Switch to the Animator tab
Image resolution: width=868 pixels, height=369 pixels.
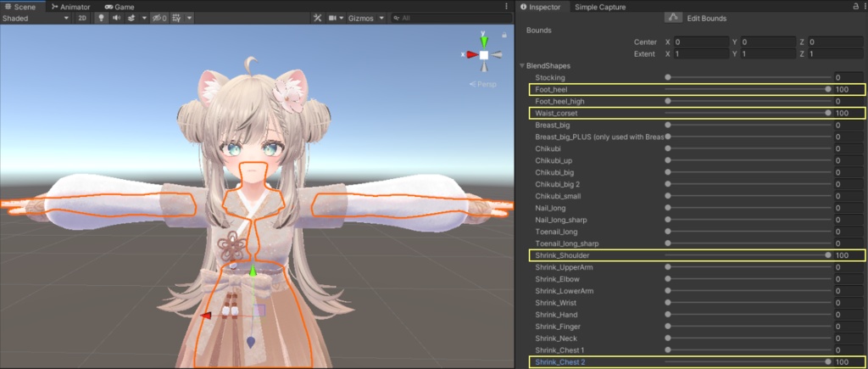click(71, 7)
